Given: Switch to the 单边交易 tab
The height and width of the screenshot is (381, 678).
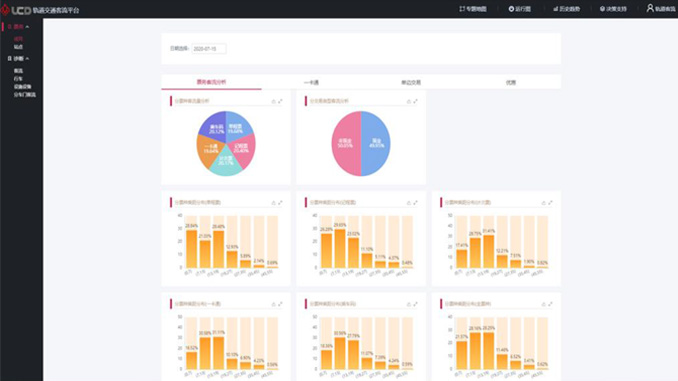Looking at the screenshot, I should [411, 82].
